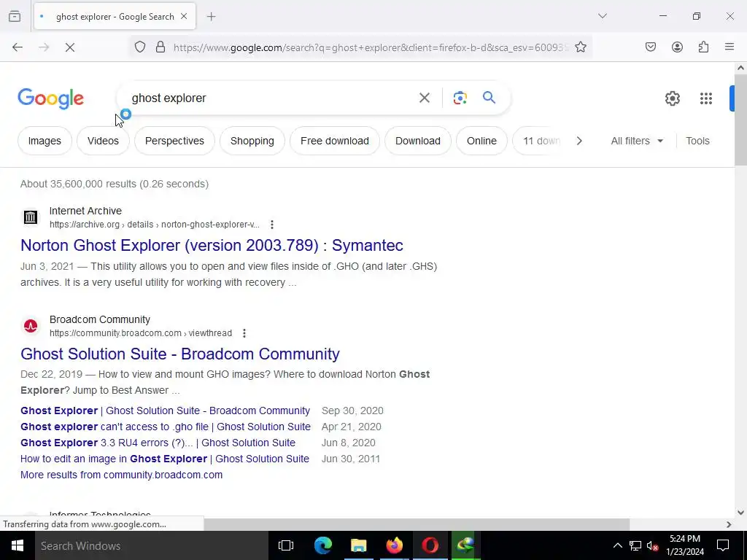Open Ghost explorer can't access .gho link

(166, 427)
